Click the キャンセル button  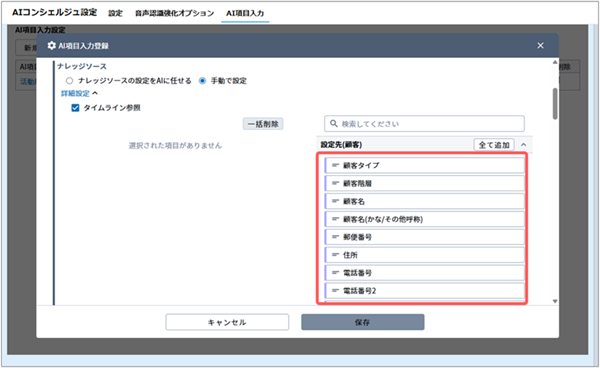click(x=227, y=322)
